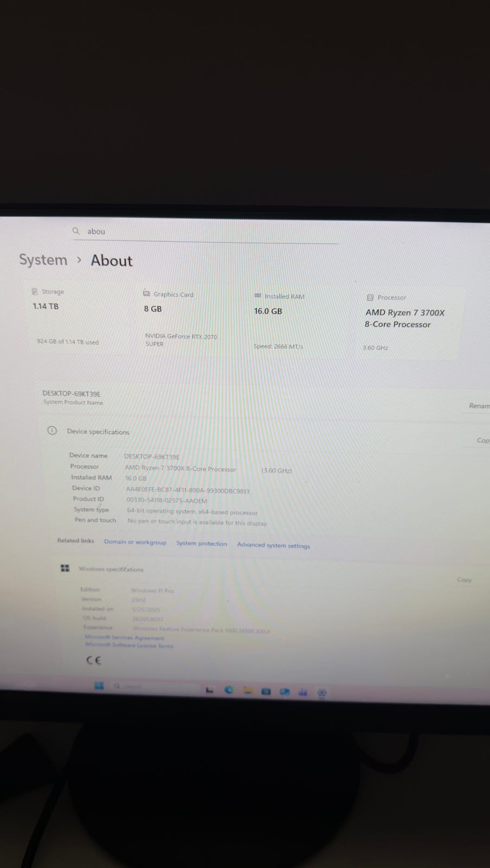Click the Rename this PC button
This screenshot has height=868, width=490.
(479, 406)
